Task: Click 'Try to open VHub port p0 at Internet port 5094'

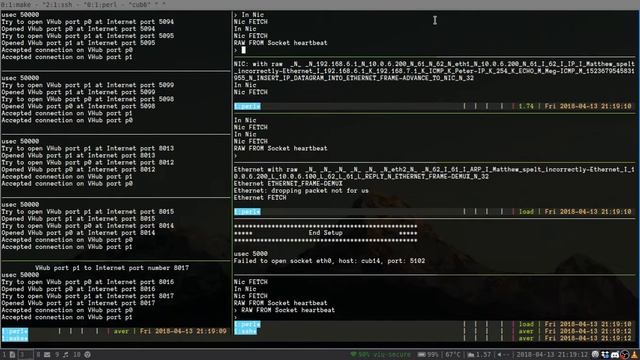Action: pyautogui.click(x=87, y=22)
